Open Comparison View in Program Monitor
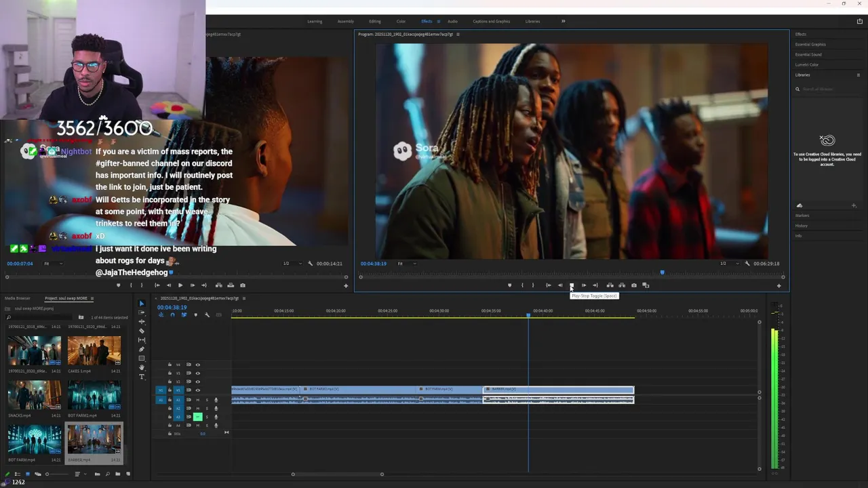 646,285
